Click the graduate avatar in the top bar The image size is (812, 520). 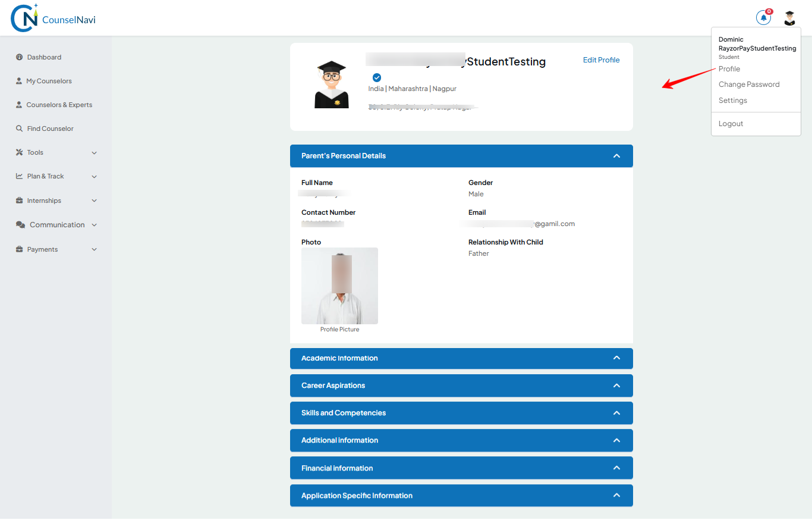coord(789,17)
